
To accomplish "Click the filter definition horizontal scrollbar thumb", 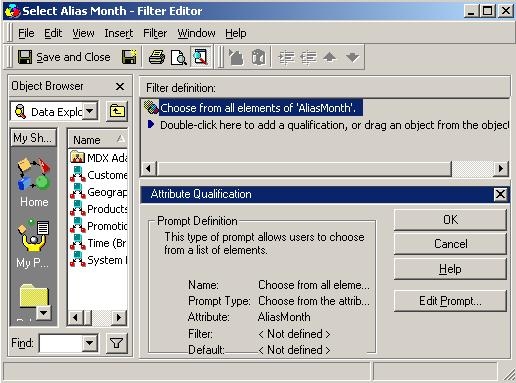I will [304, 169].
